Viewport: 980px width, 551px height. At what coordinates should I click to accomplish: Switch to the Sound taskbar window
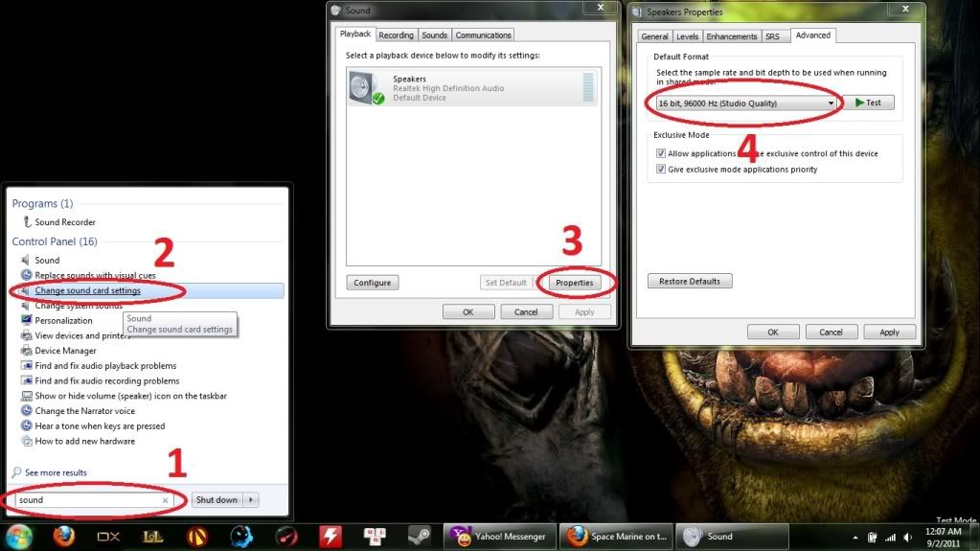pyautogui.click(x=733, y=537)
